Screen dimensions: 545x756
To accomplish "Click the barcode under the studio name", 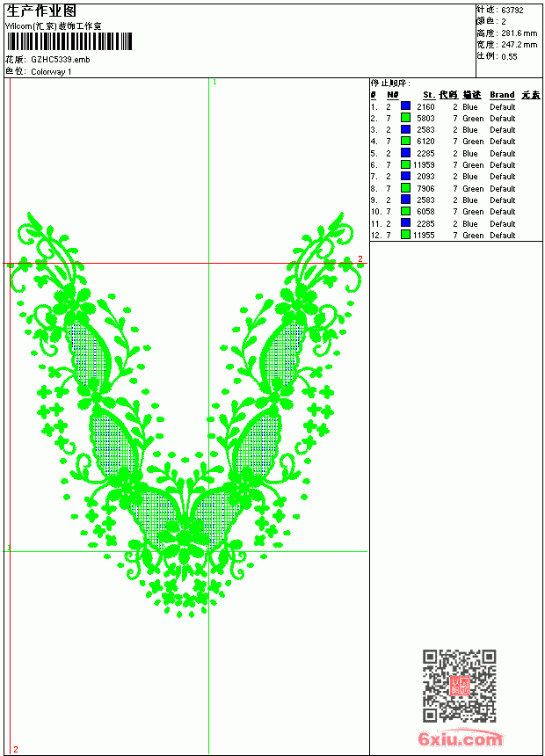I will coord(69,41).
